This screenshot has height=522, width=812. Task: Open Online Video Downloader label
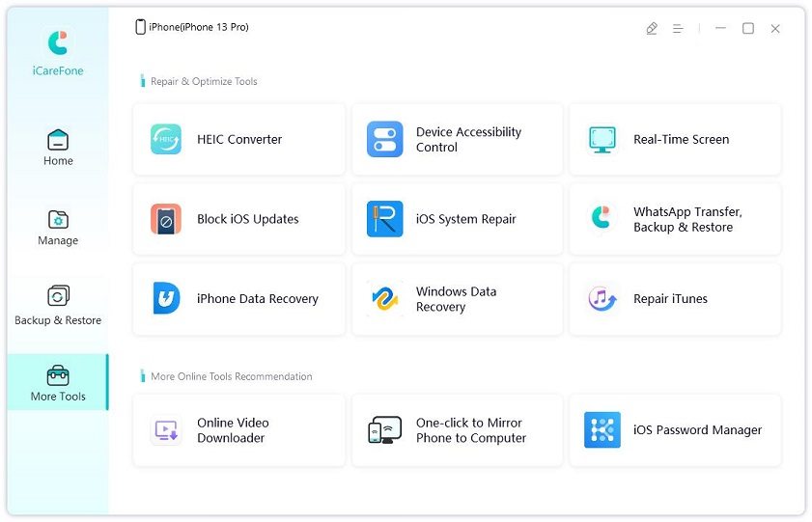[x=233, y=430]
